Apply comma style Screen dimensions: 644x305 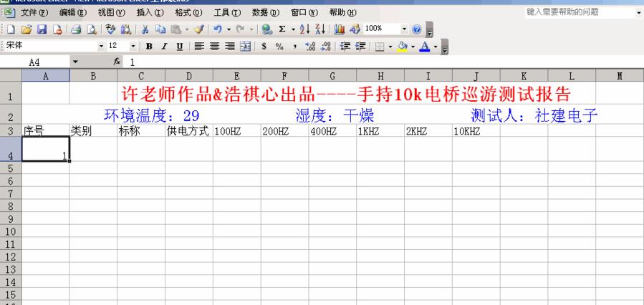295,47
